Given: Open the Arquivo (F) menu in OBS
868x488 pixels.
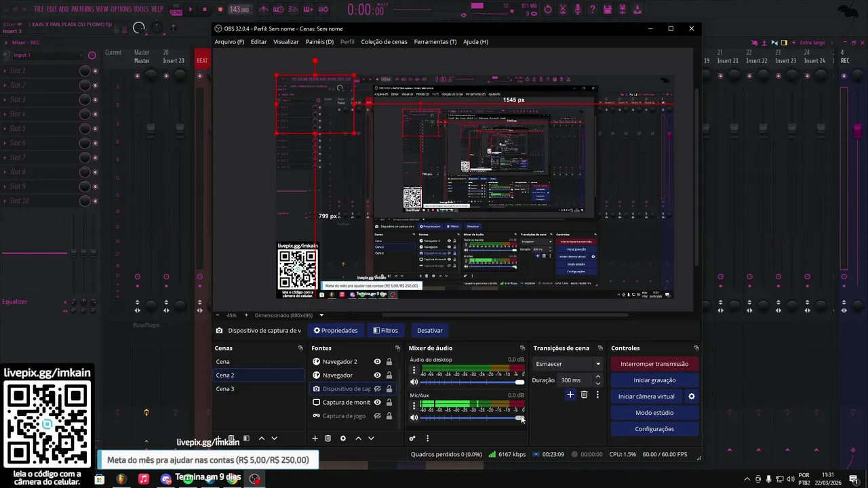Looking at the screenshot, I should click(x=229, y=42).
